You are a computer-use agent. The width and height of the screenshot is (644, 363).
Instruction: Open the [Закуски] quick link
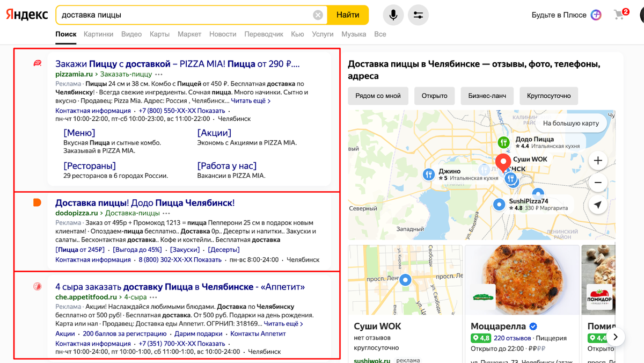pos(185,250)
